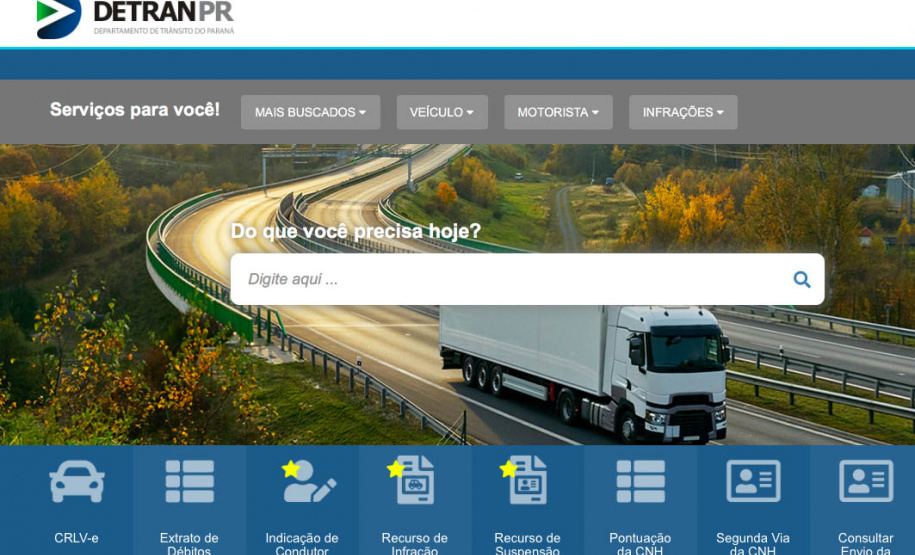Click 'Do que você precisa hoje?' heading
This screenshot has width=915, height=555.
(355, 231)
